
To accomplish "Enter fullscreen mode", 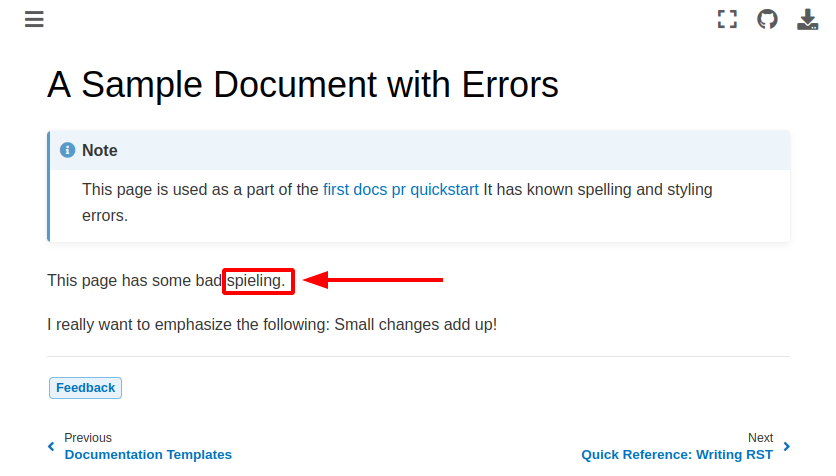I will (x=727, y=19).
